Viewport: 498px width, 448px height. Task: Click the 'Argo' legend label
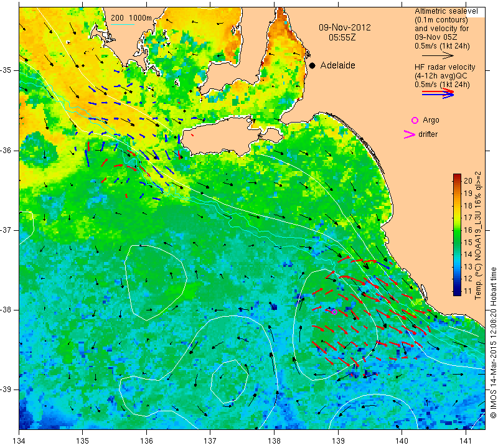[x=431, y=120]
